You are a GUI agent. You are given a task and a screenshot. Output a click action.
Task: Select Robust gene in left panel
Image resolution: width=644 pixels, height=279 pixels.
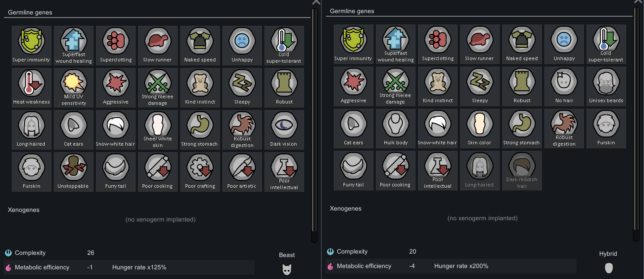pyautogui.click(x=284, y=88)
